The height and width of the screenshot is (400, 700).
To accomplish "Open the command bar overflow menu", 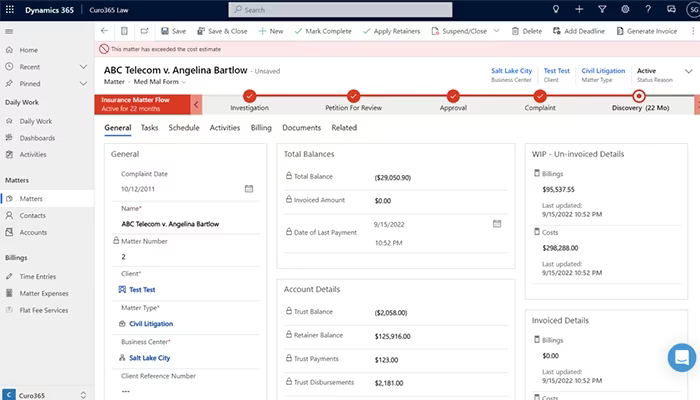I will tap(693, 31).
